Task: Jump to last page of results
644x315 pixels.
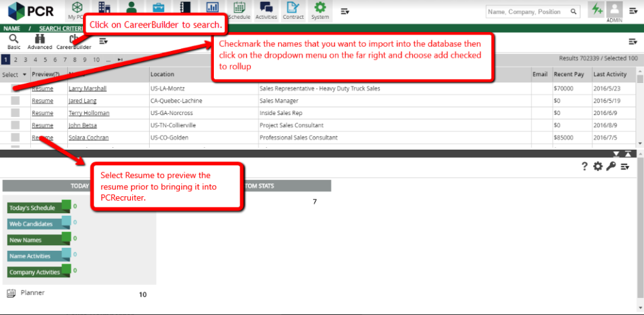Action: [120, 60]
